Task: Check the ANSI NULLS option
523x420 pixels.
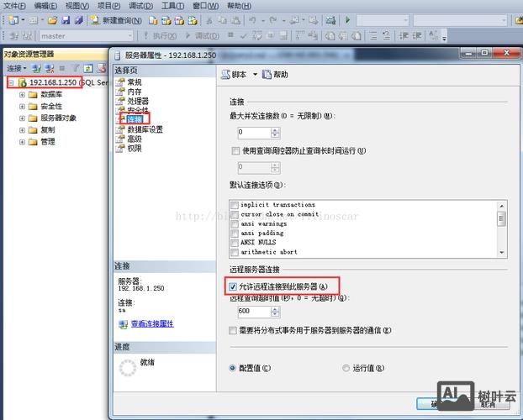Action: click(235, 242)
